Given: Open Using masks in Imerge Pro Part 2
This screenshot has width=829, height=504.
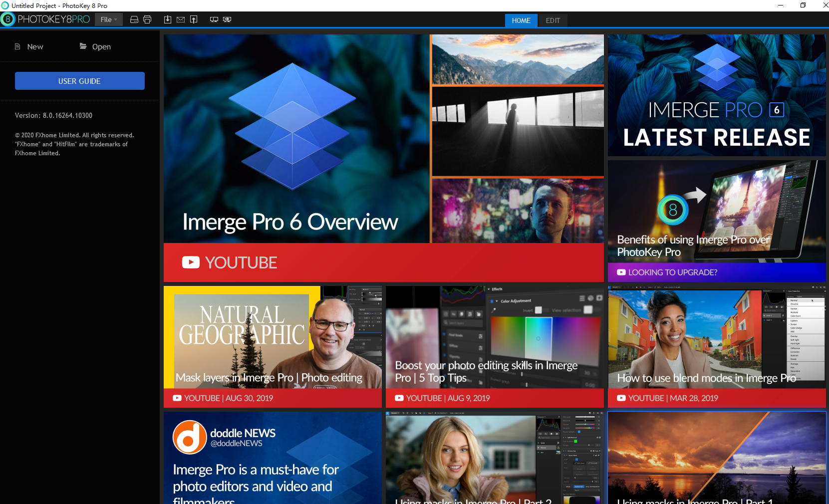Looking at the screenshot, I should pyautogui.click(x=495, y=458).
